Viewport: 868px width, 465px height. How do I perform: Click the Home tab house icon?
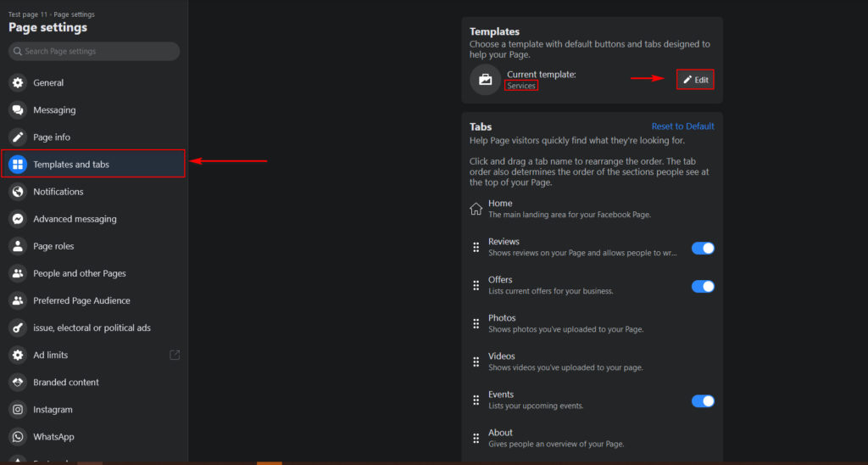coord(476,209)
